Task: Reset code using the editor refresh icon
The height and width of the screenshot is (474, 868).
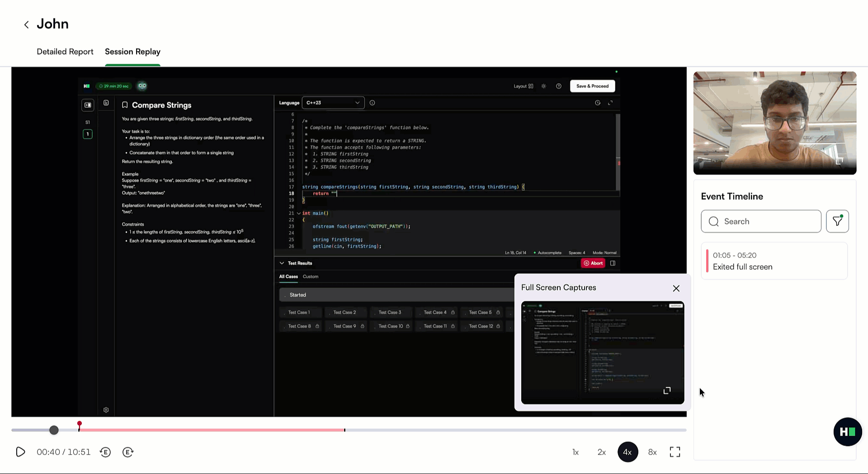Action: pos(598,103)
